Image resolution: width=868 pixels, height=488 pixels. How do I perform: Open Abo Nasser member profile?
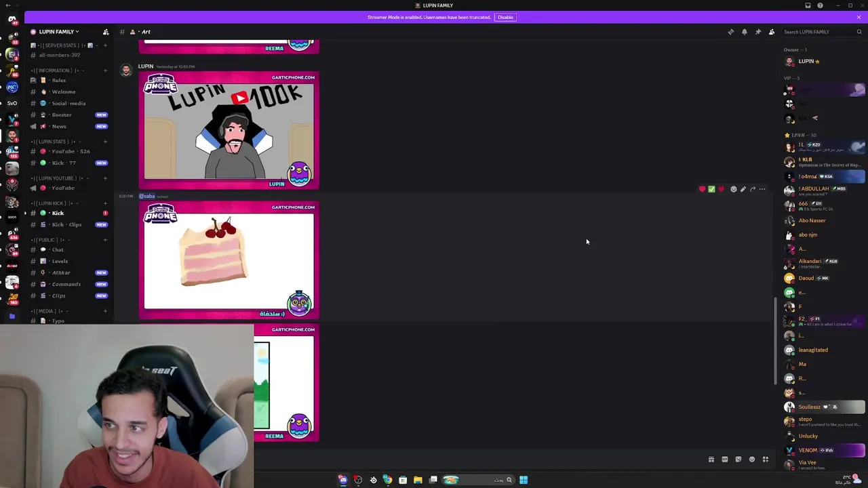pos(823,220)
